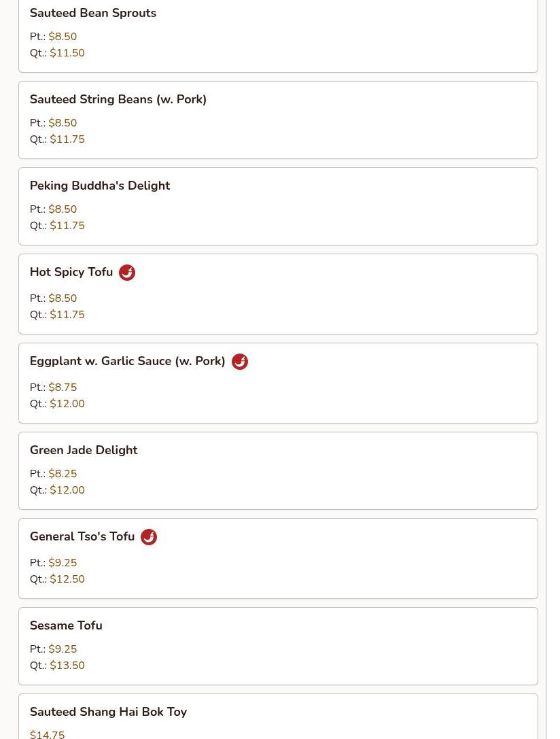Click the $8.50 pint price for Bean Sprouts
The width and height of the screenshot is (560, 739).
63,36
